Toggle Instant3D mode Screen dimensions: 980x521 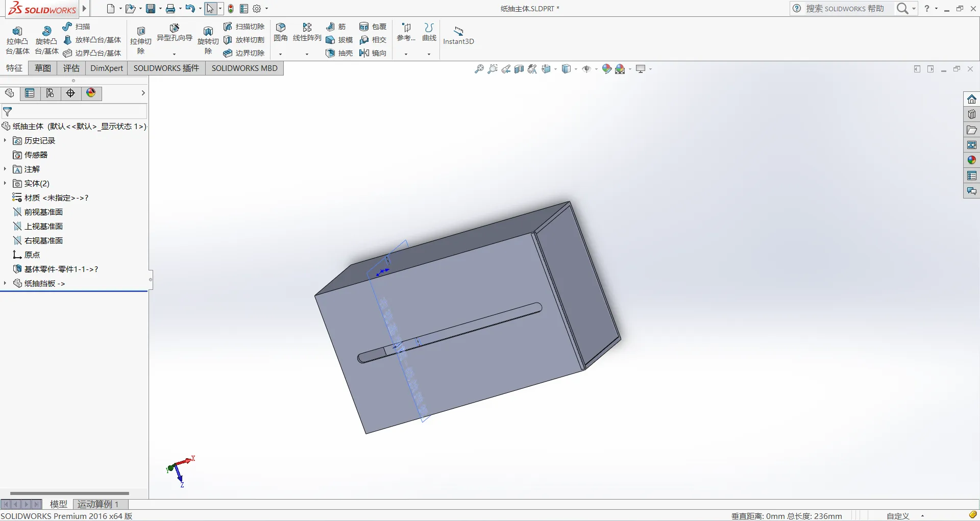(458, 35)
